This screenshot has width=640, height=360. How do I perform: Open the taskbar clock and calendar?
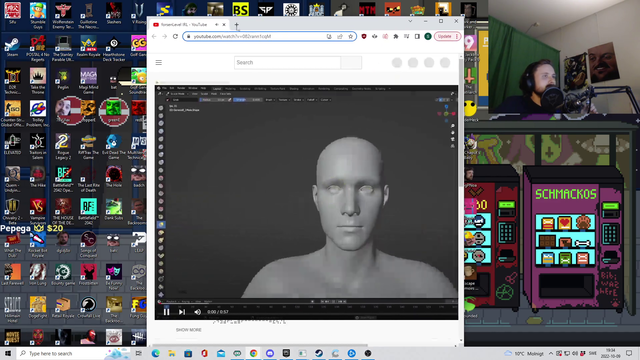tap(611, 353)
